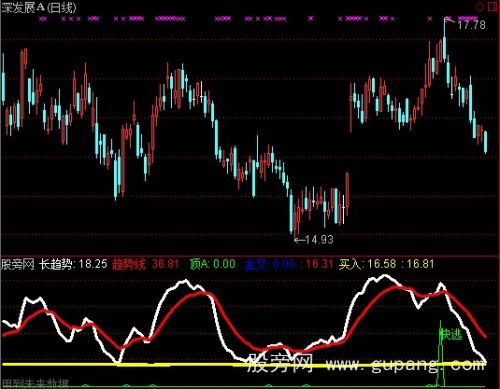Click the blue 金叉: 0.00 indicator value
Image resolution: width=500 pixels, height=389 pixels.
[270, 264]
